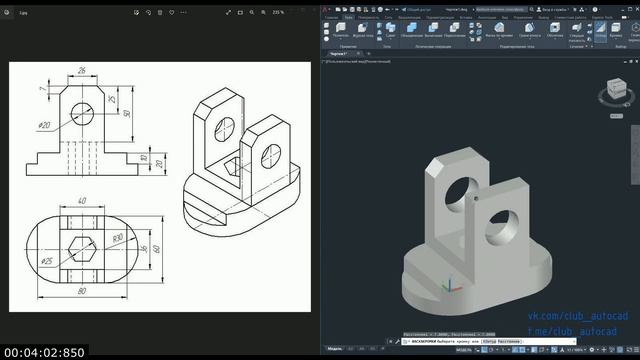Click the Модель layout tab
This screenshot has height=360, width=640.
point(335,348)
